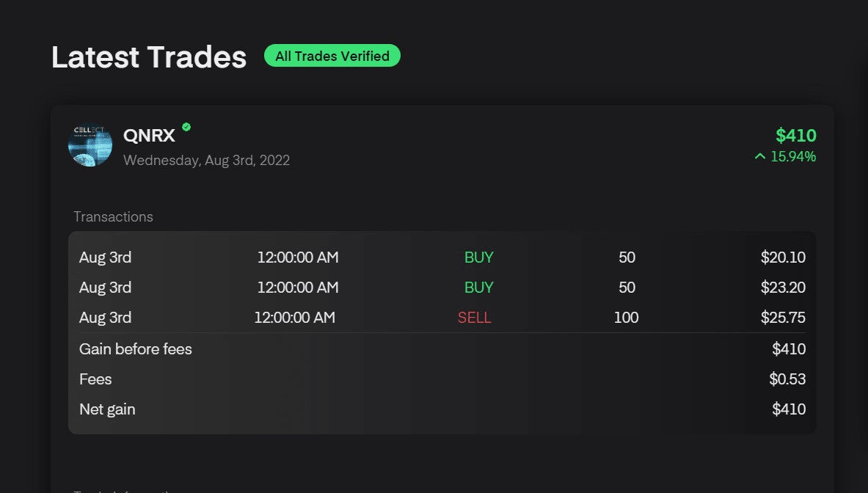Select the first BUY transaction at $20.10

[478, 258]
